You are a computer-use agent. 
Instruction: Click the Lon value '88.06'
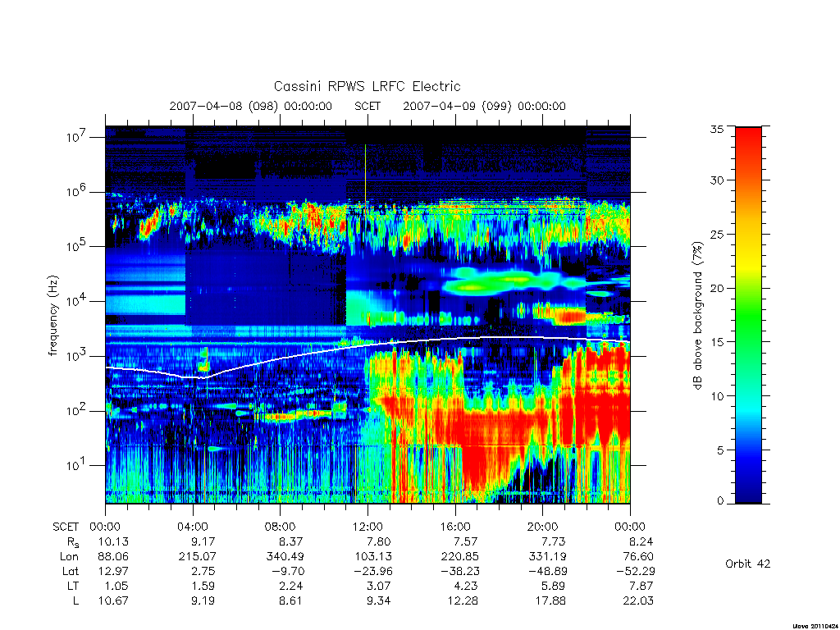(x=113, y=557)
